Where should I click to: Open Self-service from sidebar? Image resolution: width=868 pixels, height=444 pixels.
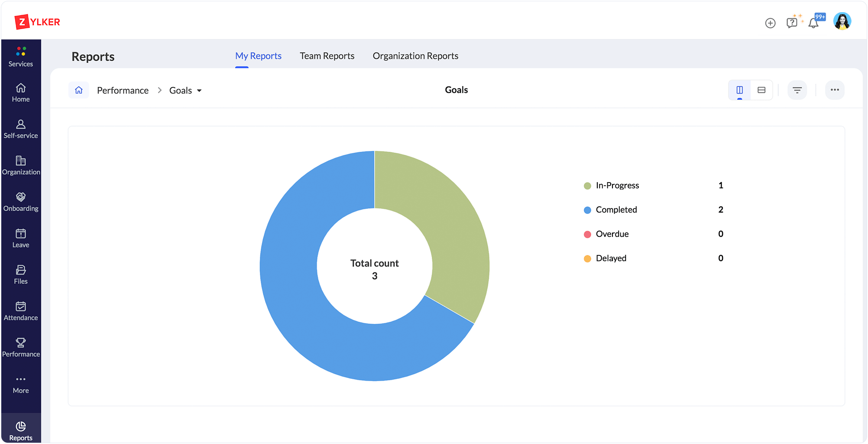21,129
